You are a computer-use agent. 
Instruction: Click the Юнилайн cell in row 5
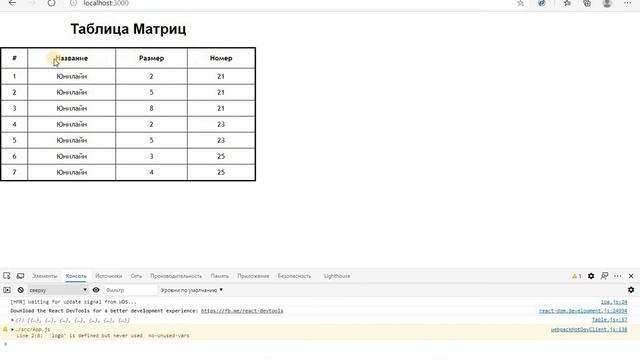coord(72,140)
